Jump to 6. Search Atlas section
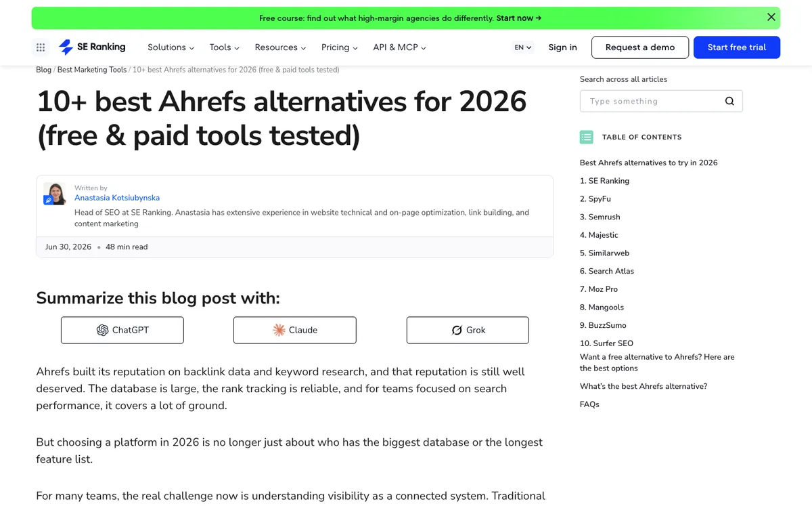The image size is (812, 508). tap(607, 271)
